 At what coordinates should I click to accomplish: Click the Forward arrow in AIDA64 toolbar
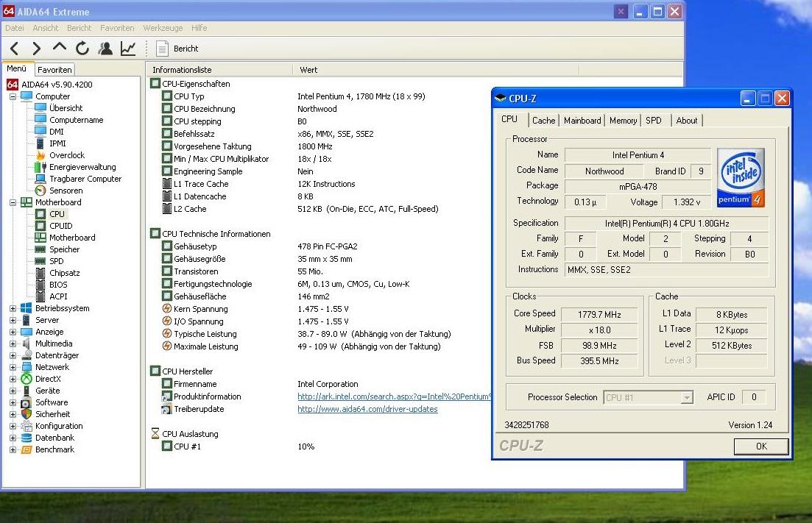click(36, 49)
